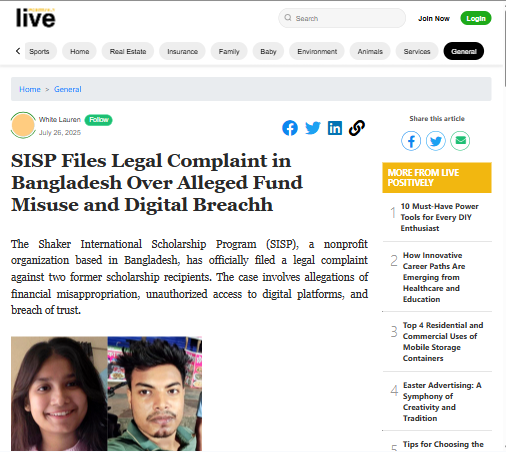Open the Services category tab
This screenshot has height=452, width=506.
417,51
